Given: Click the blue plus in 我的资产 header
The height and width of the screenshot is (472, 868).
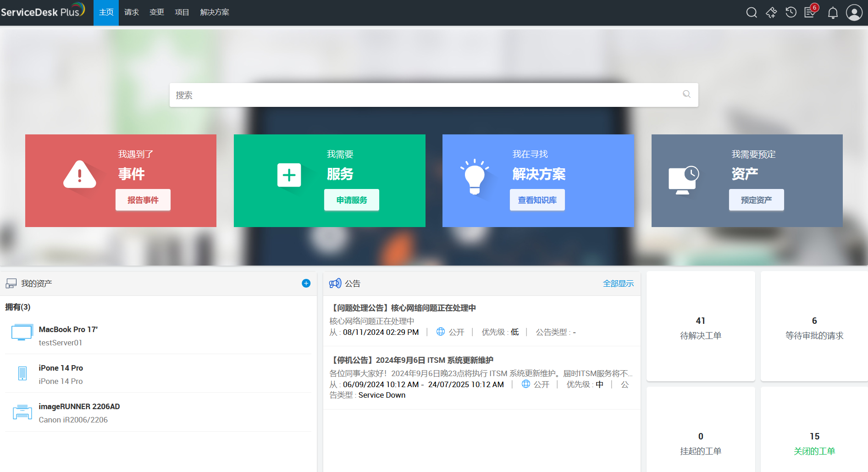Looking at the screenshot, I should [306, 283].
